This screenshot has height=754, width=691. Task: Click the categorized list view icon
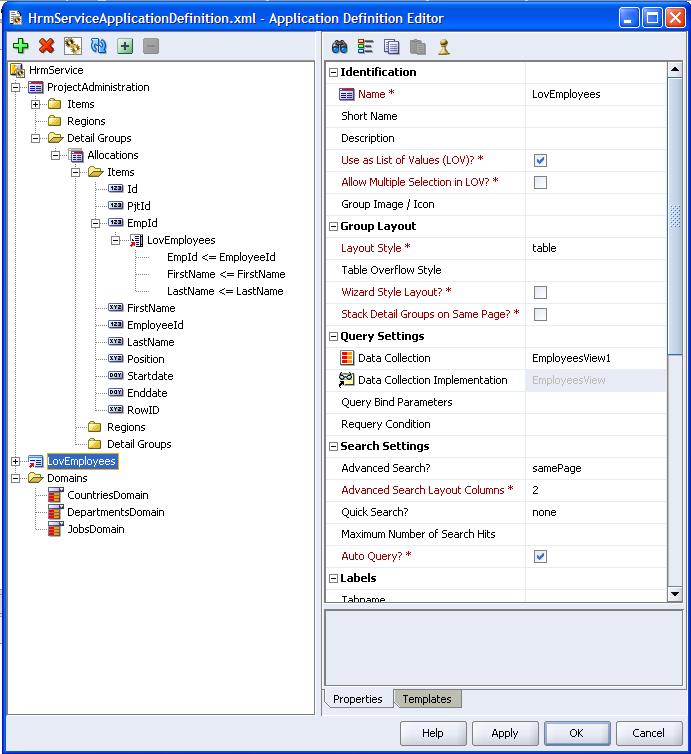pyautogui.click(x=365, y=46)
